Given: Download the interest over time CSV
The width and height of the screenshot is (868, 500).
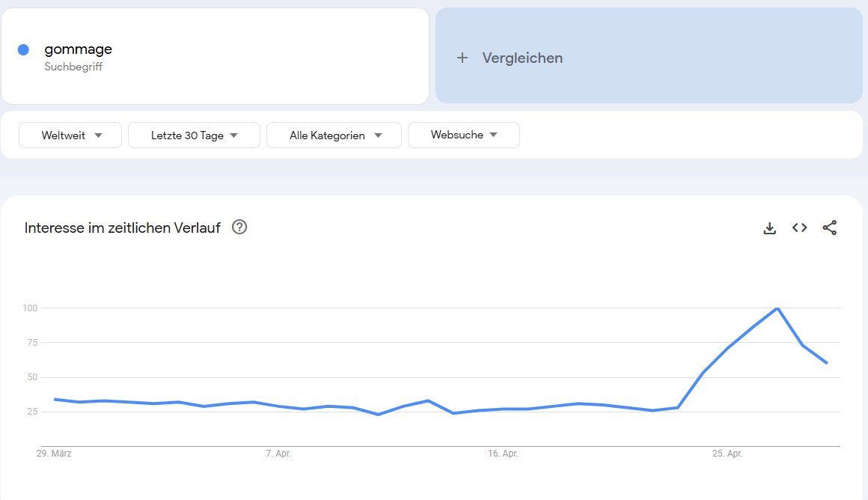Looking at the screenshot, I should (769, 228).
